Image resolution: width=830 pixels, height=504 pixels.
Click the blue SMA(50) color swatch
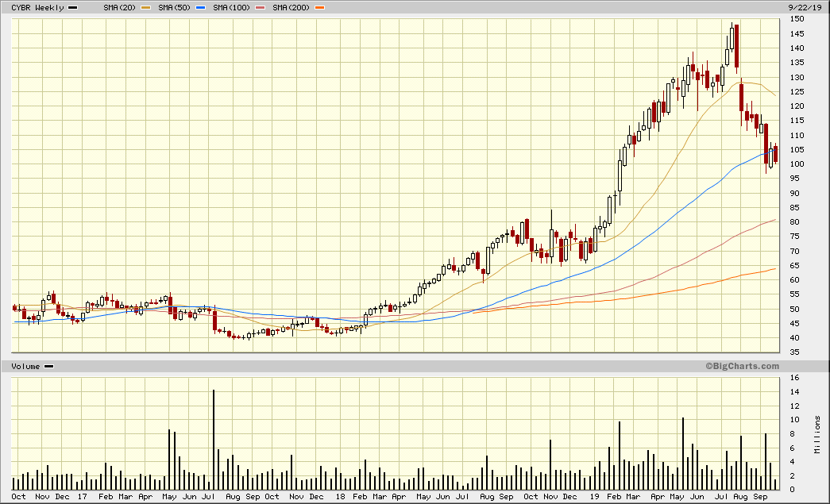pos(200,7)
